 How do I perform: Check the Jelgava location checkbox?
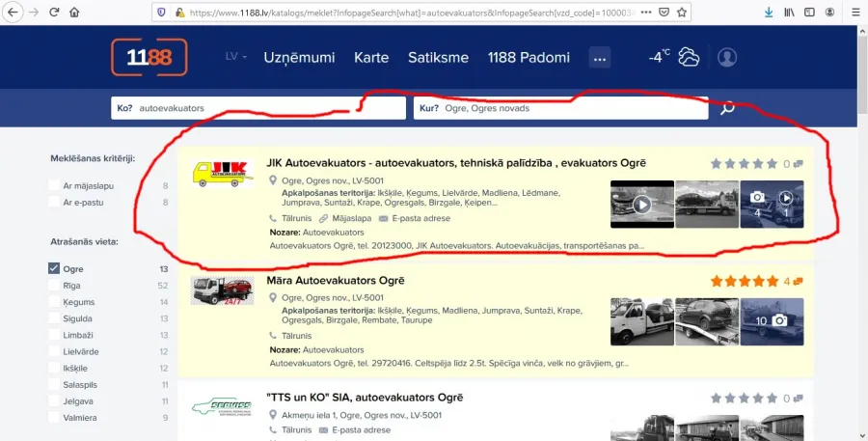pos(54,401)
